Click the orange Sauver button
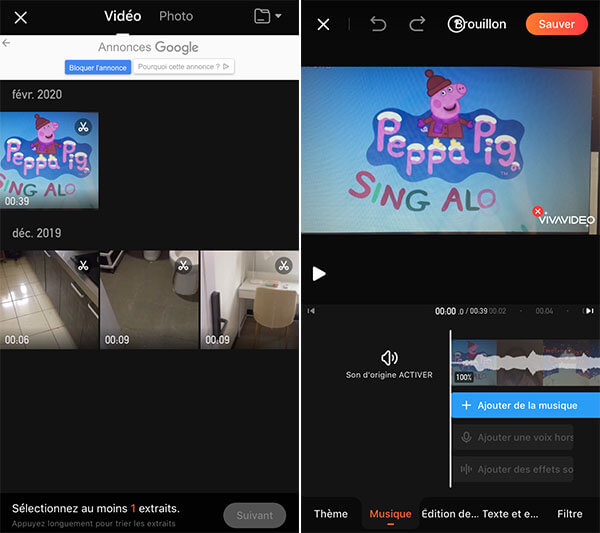 (x=556, y=24)
